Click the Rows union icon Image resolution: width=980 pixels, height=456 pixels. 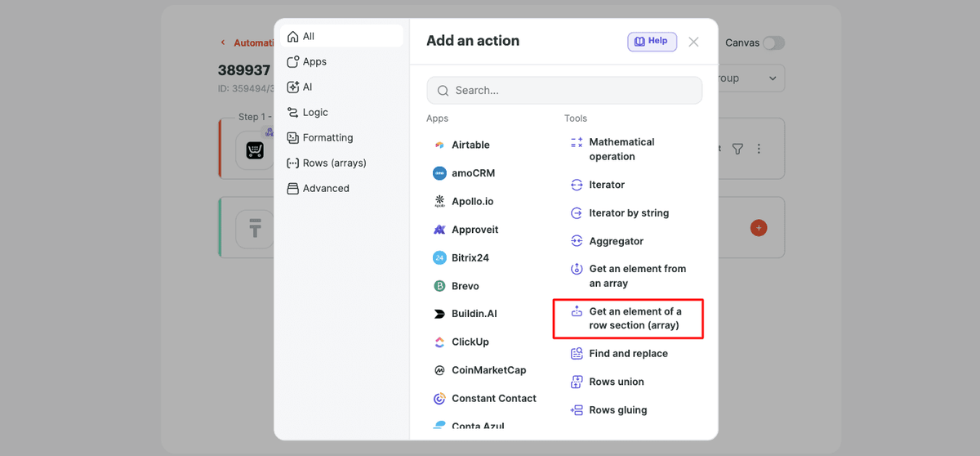577,382
